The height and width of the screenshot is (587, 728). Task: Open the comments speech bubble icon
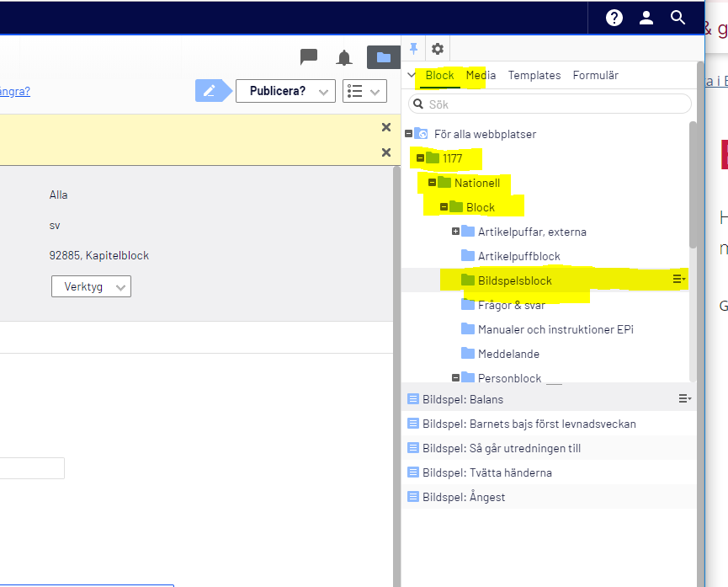coord(309,57)
